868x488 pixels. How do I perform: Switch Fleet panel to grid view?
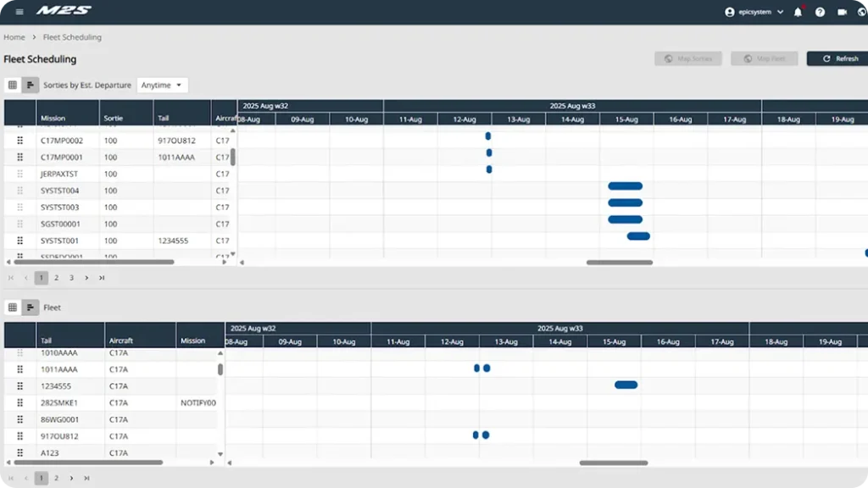[x=12, y=307]
